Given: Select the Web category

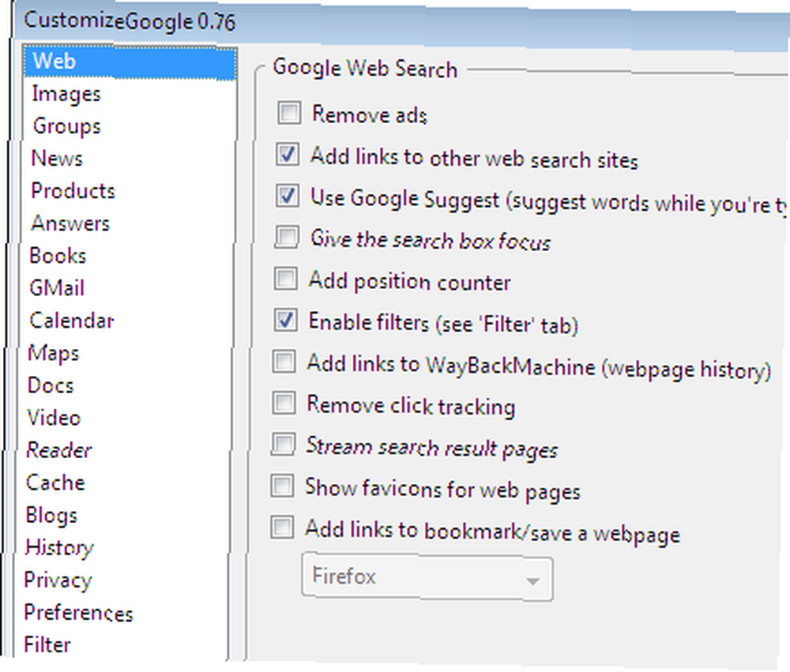Looking at the screenshot, I should pos(130,62).
